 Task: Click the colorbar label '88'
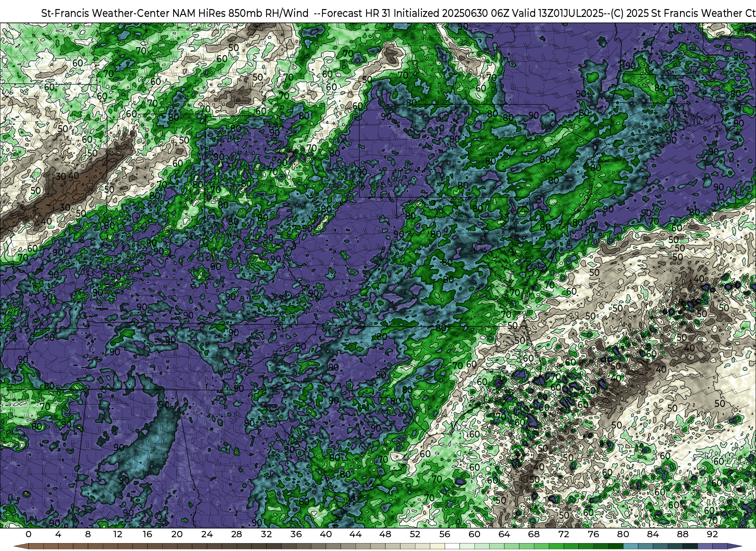(x=682, y=534)
